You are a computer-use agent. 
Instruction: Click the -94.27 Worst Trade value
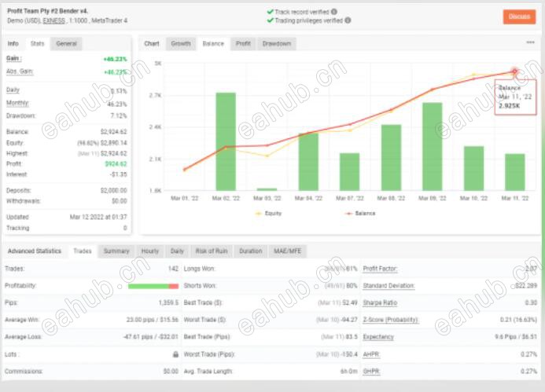click(x=348, y=320)
